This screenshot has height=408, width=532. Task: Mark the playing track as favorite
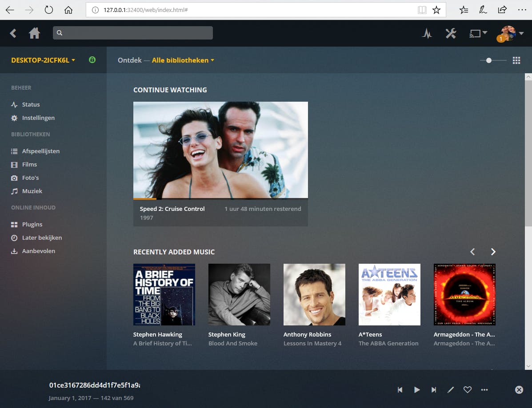[x=467, y=389]
